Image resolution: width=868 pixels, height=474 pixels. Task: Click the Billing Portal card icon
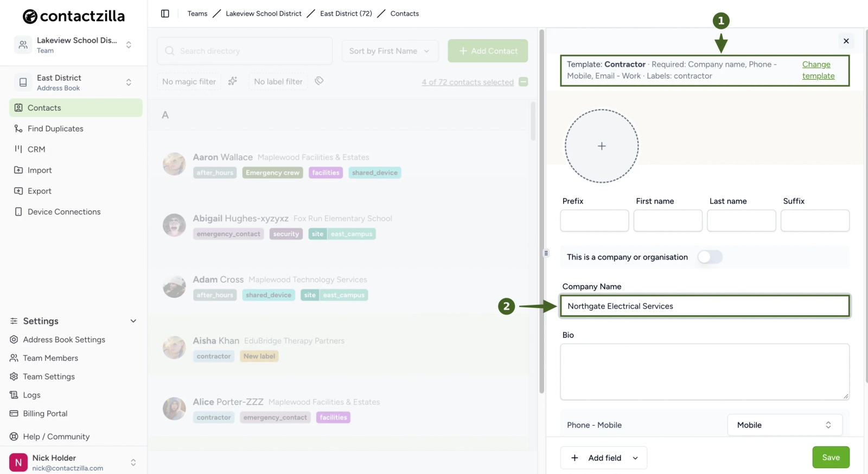click(x=14, y=413)
